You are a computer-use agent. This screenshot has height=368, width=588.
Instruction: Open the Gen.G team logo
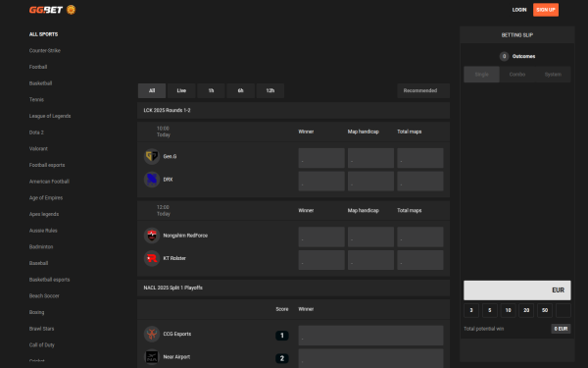(x=152, y=156)
